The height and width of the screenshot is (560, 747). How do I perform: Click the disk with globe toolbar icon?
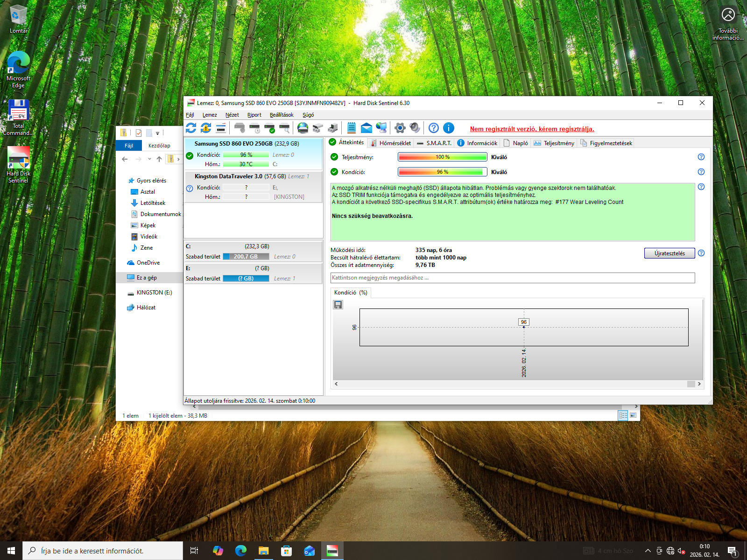pos(303,128)
